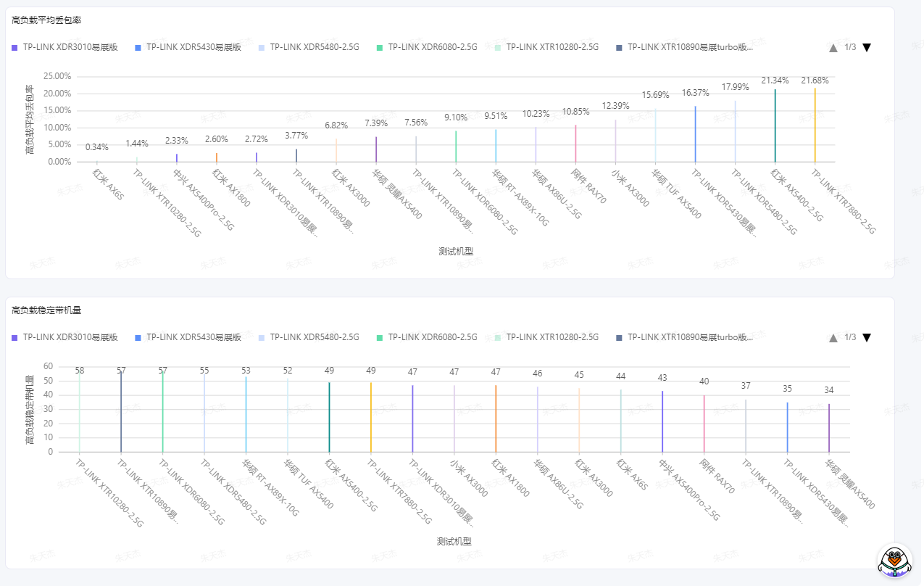Click the 高负载平均丢包率 chart title
The image size is (924, 586).
[x=46, y=20]
